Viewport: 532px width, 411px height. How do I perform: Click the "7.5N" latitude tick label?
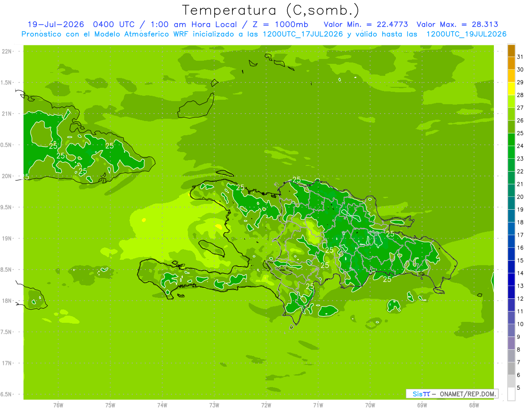(7, 332)
